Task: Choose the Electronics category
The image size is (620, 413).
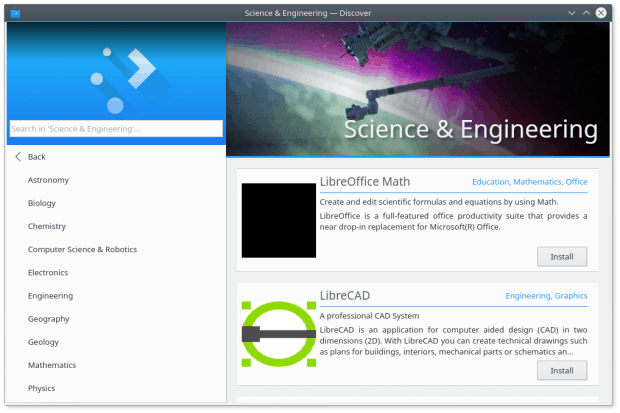Action: point(48,273)
